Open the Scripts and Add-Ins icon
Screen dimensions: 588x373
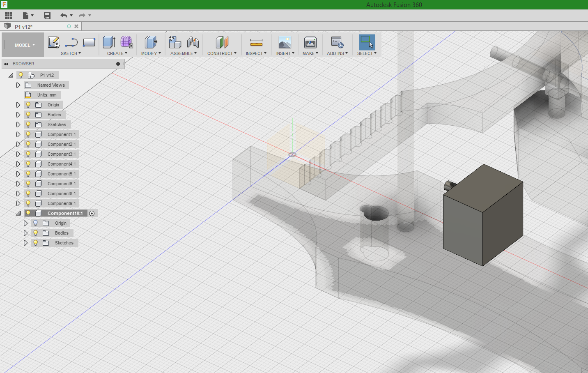click(337, 42)
